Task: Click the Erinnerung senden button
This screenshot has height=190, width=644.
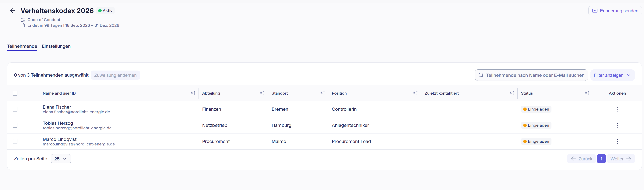Action: [x=615, y=11]
